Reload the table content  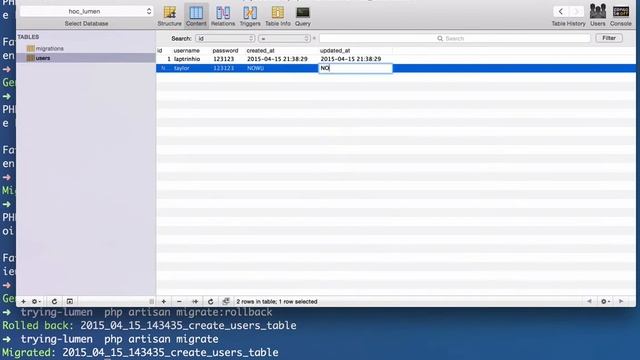point(211,302)
